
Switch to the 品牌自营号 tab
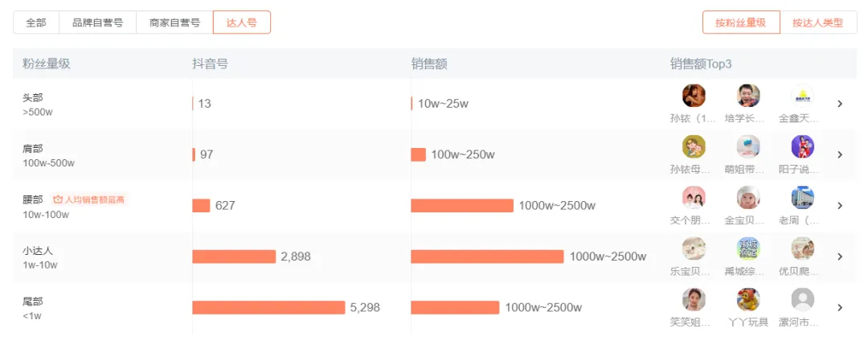point(97,23)
